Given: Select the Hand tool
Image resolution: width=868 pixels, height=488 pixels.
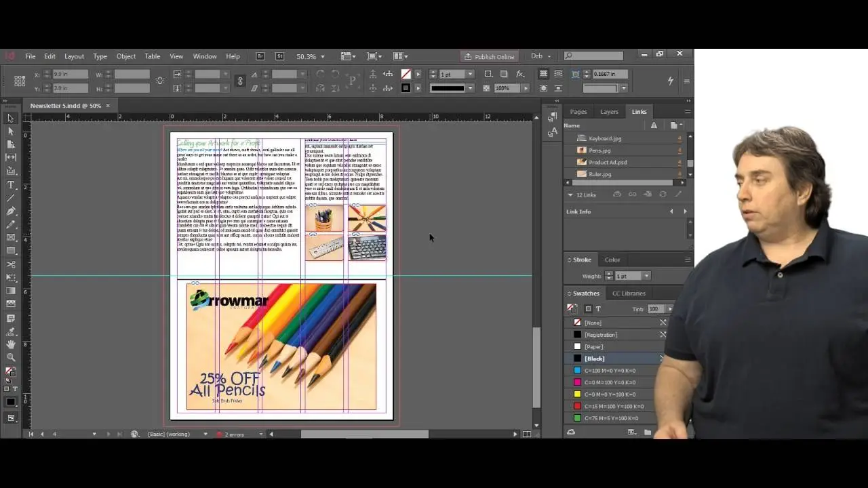Looking at the screenshot, I should [11, 344].
